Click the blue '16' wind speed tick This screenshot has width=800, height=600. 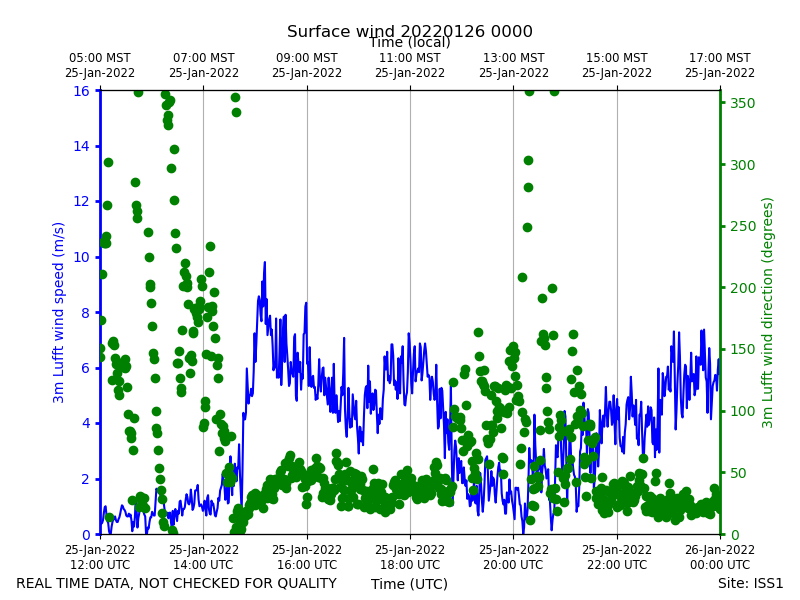coord(81,91)
